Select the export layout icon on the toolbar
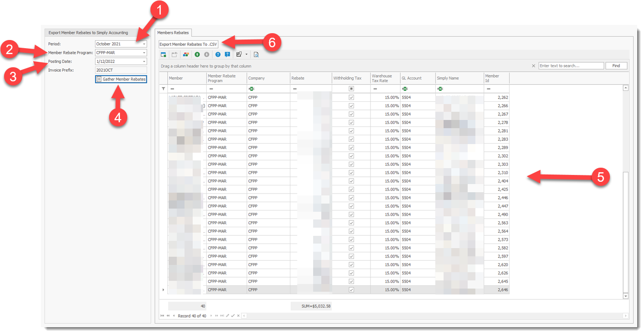 pyautogui.click(x=163, y=54)
